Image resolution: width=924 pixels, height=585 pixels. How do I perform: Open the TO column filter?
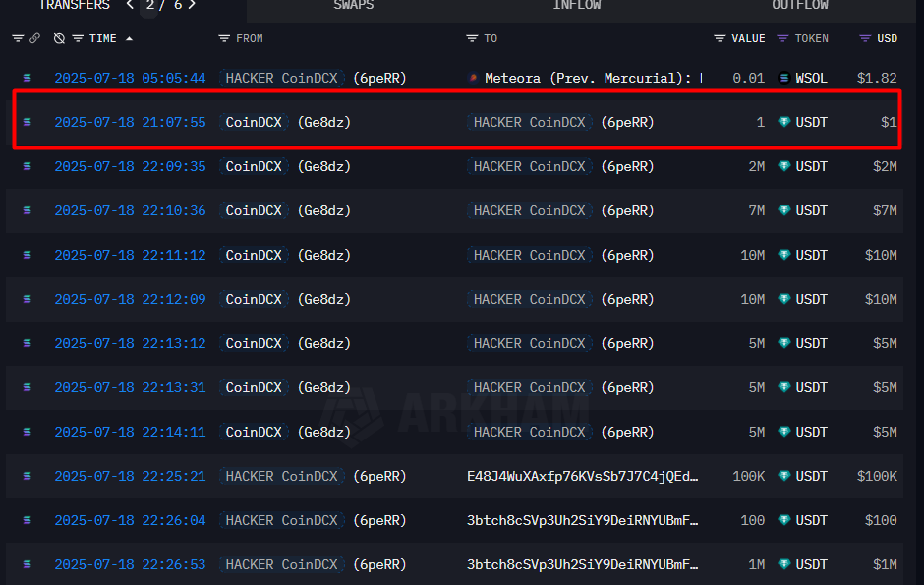tap(472, 38)
